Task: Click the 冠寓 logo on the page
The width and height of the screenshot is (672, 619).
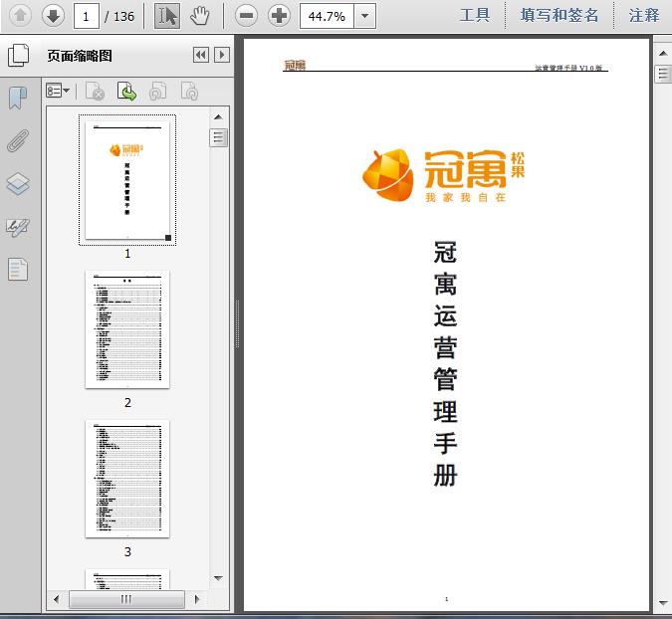Action: coord(443,175)
